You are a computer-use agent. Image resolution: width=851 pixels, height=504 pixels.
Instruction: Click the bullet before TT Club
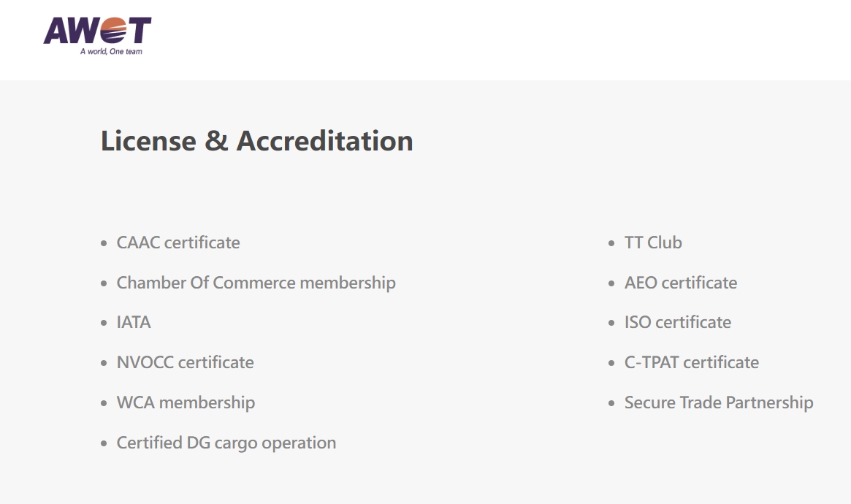[x=611, y=243]
